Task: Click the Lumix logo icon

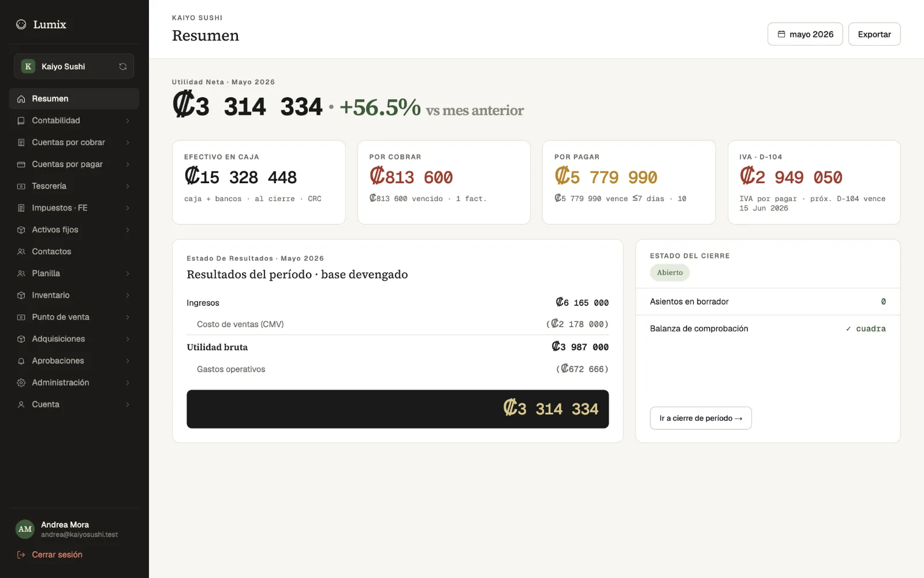Action: pos(21,24)
